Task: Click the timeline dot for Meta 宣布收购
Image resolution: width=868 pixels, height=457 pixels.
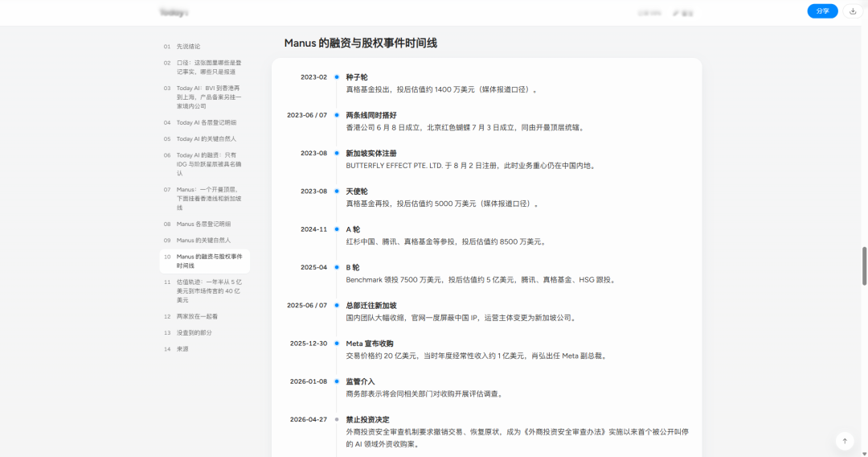Action: point(337,344)
